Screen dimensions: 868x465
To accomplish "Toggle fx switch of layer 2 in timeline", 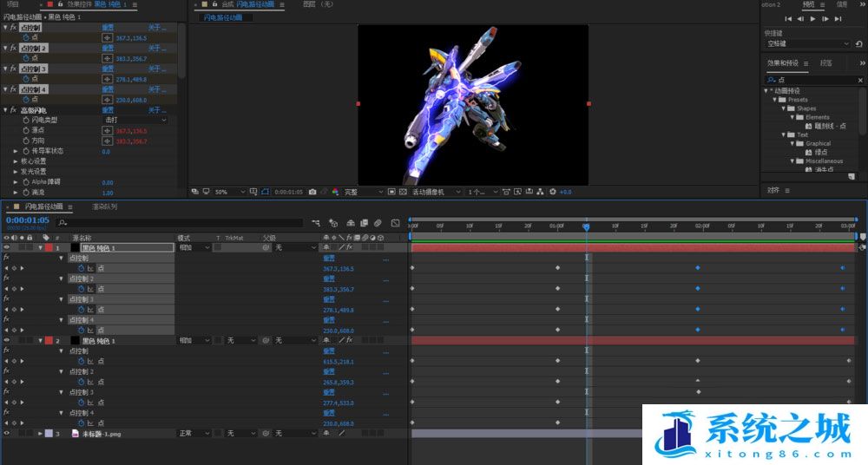I will pyautogui.click(x=350, y=340).
